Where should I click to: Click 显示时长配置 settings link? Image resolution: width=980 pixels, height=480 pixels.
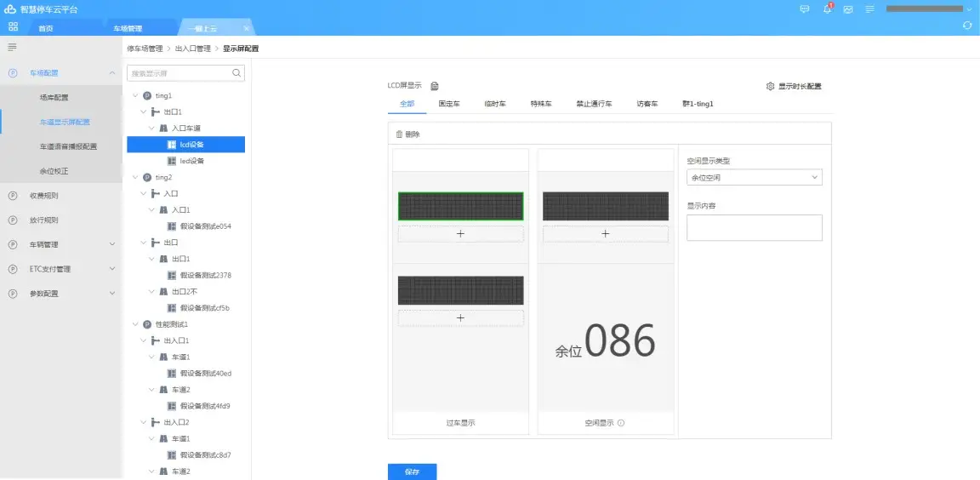coord(794,86)
